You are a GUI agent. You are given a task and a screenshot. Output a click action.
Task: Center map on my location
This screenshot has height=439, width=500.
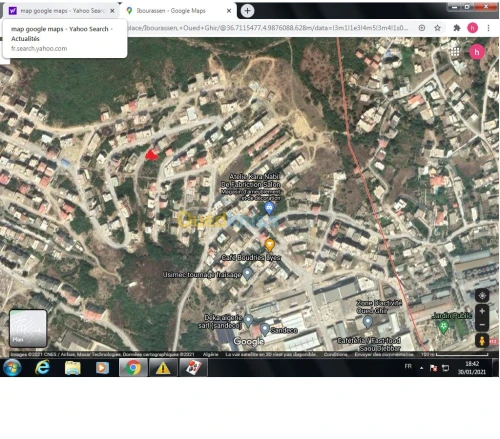click(482, 296)
